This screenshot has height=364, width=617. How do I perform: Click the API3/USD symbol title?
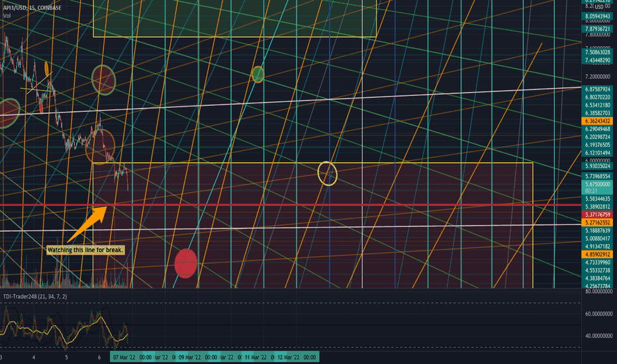[32, 7]
